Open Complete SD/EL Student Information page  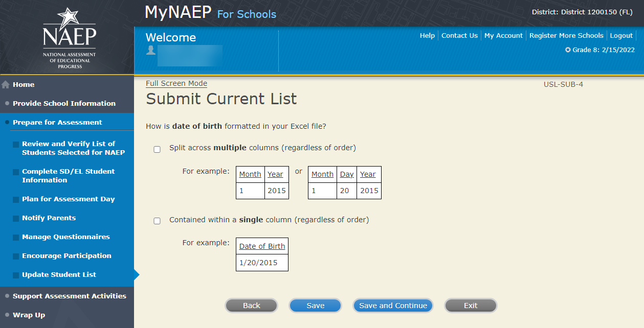[68, 176]
